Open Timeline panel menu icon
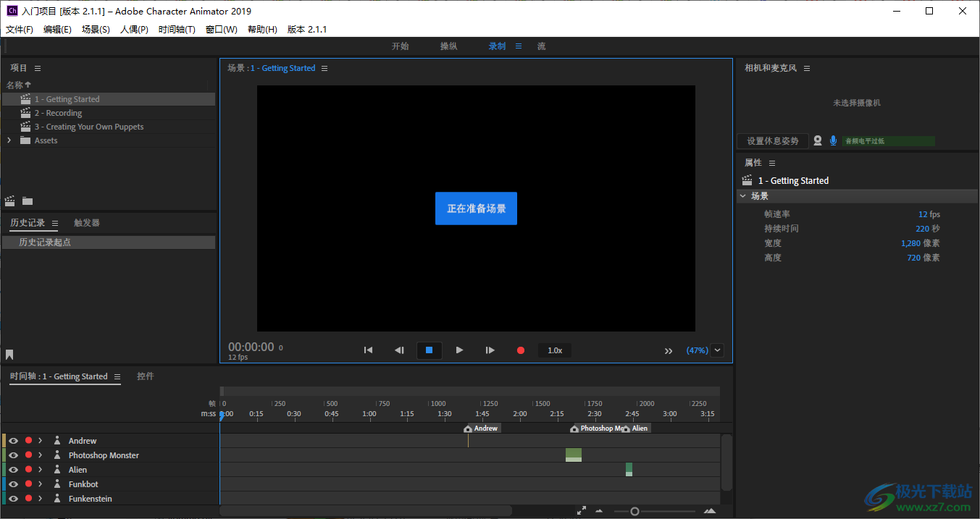 [117, 376]
